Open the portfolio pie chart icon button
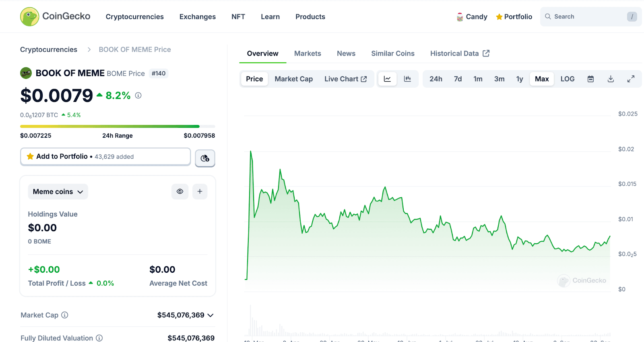Screen dimensions: 644x342 (205, 158)
